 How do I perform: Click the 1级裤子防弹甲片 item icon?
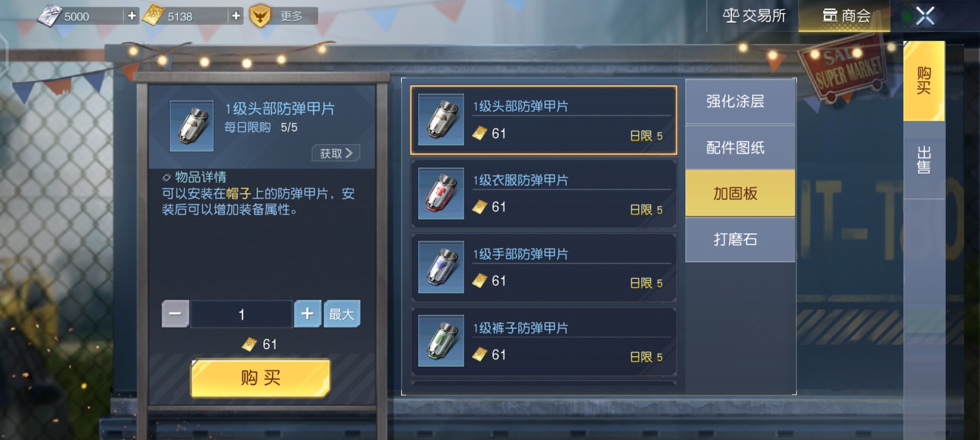point(441,341)
